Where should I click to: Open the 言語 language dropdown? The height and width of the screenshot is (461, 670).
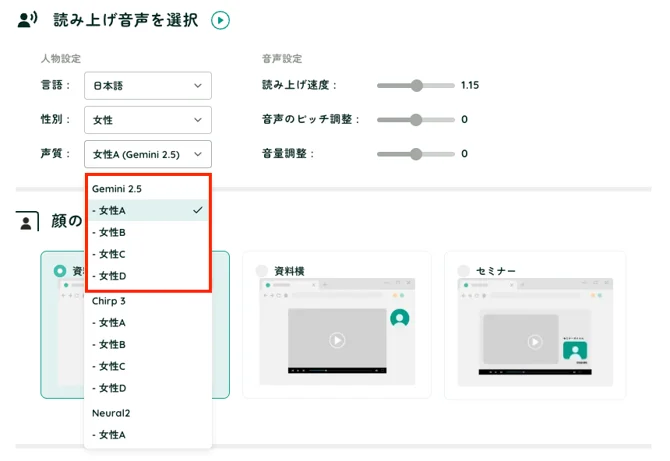tap(148, 86)
